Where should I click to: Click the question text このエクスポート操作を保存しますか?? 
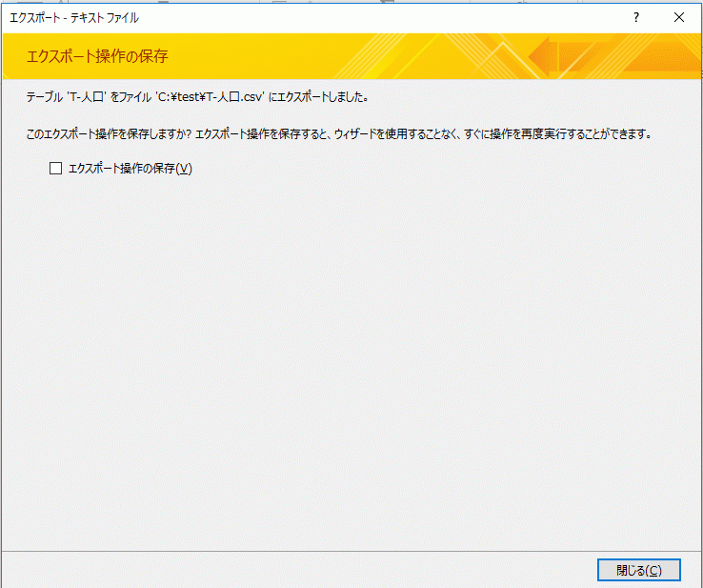pyautogui.click(x=109, y=133)
